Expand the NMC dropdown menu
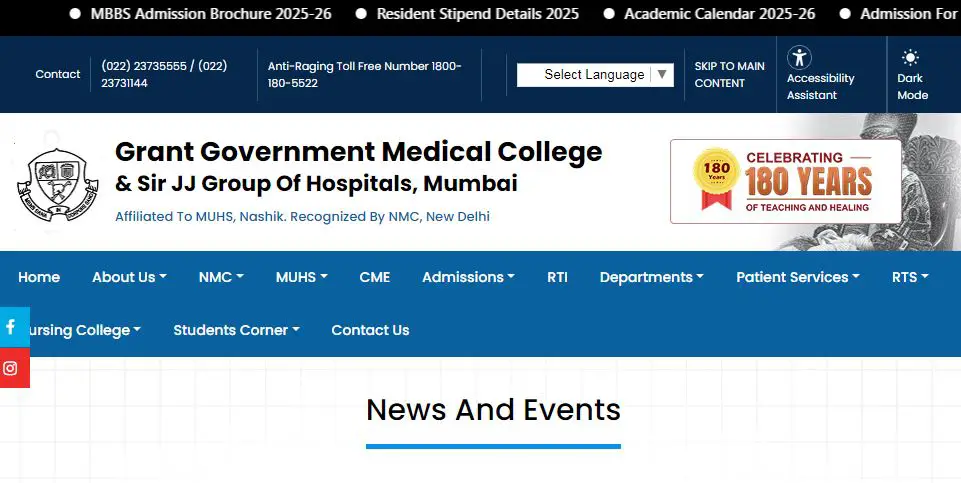Screen dimensions: 961x483 [x=221, y=277]
